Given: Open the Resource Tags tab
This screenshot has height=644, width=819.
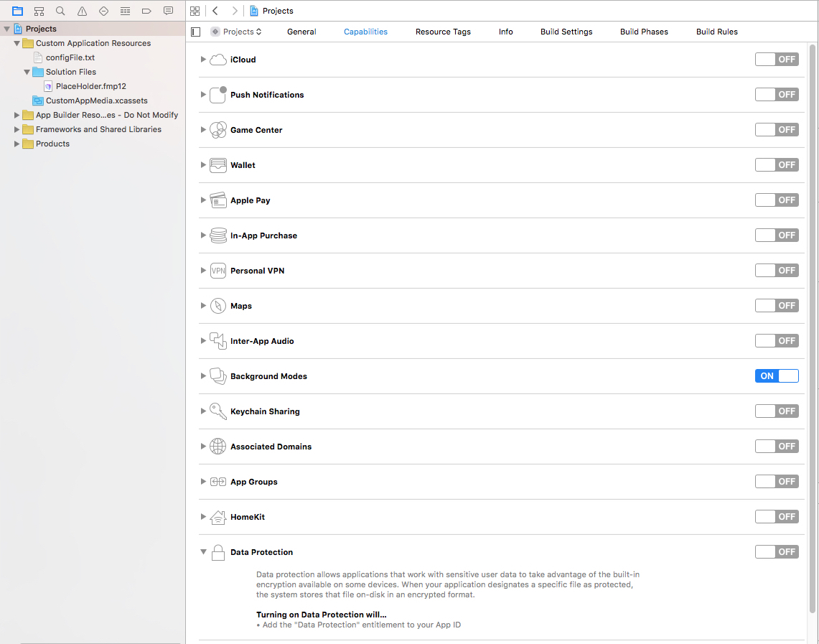Looking at the screenshot, I should pos(443,32).
